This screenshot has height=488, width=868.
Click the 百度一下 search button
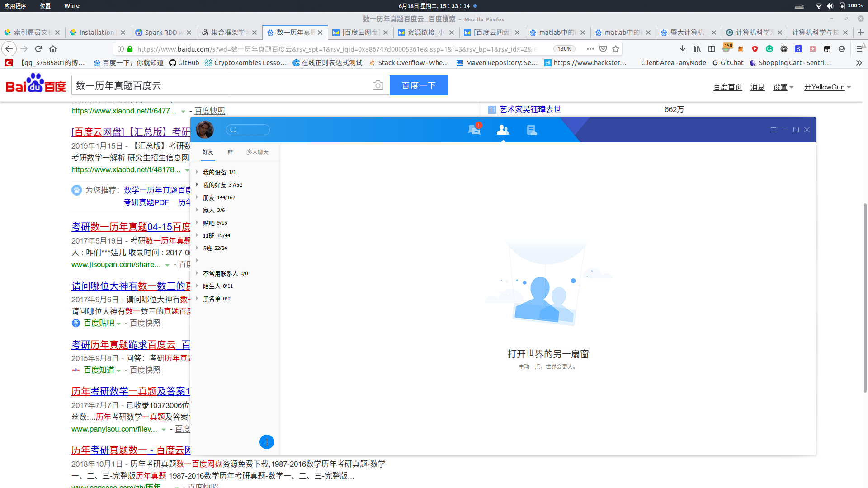[419, 85]
